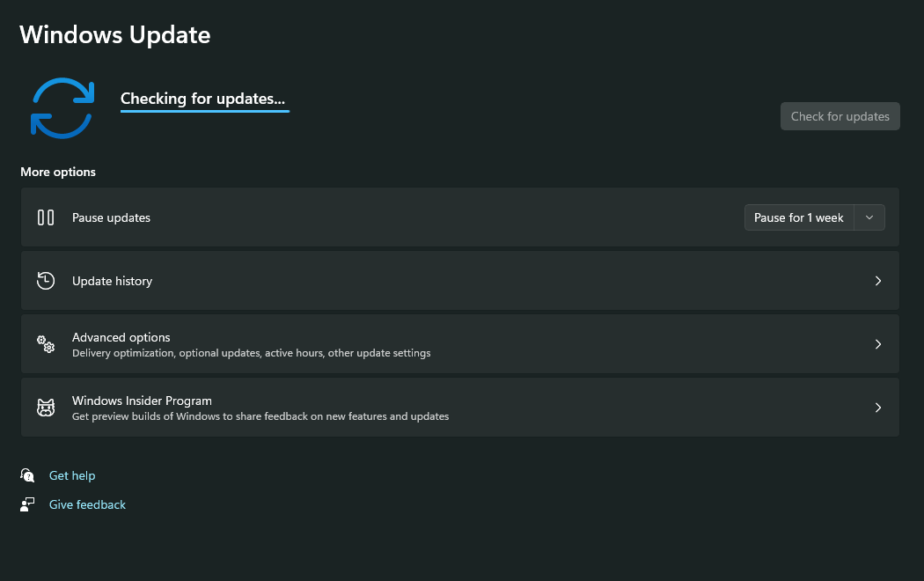The width and height of the screenshot is (924, 581).
Task: Open the Get help link
Action: 72,475
